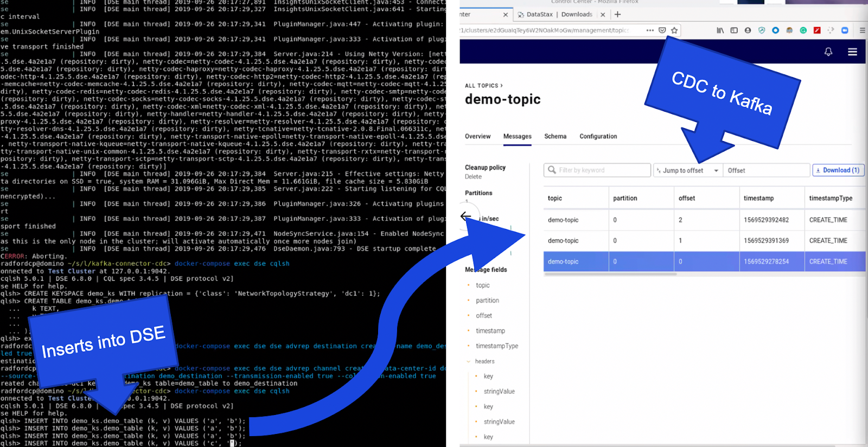Switch to the Configuration tab
Viewport: 868px width, 447px height.
(x=598, y=136)
